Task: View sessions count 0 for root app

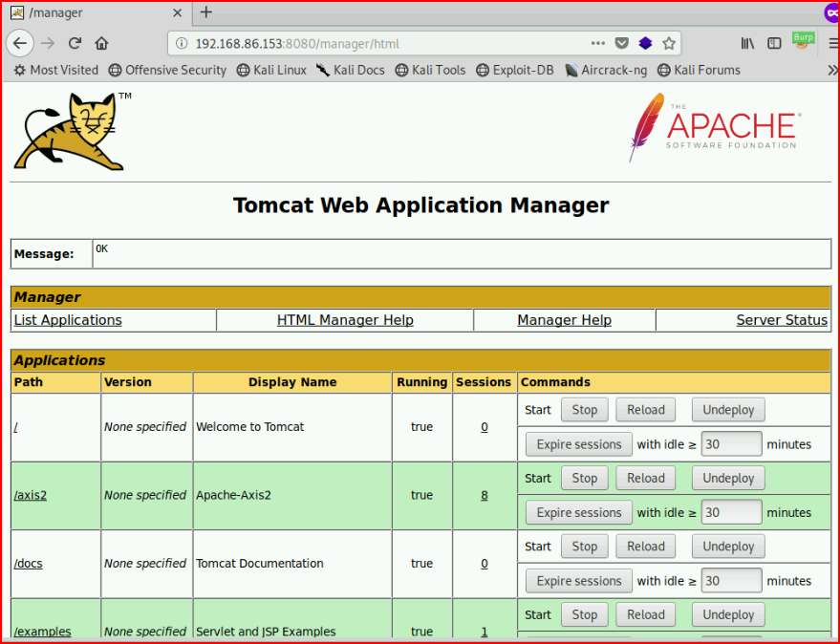Action: [485, 427]
